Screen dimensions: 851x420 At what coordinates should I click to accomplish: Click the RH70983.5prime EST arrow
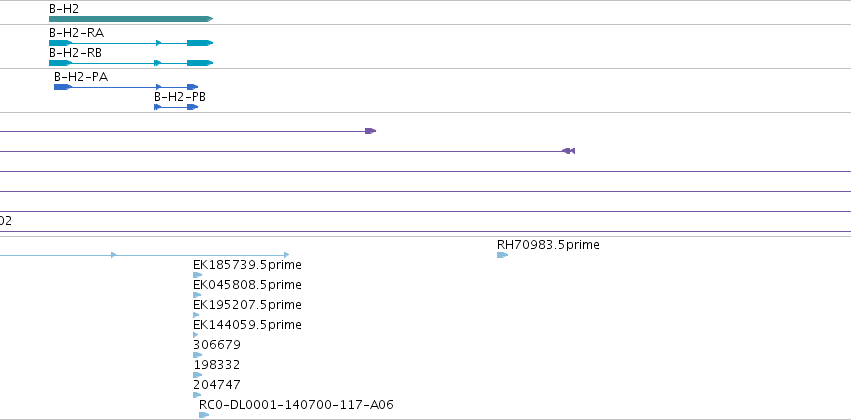point(503,255)
